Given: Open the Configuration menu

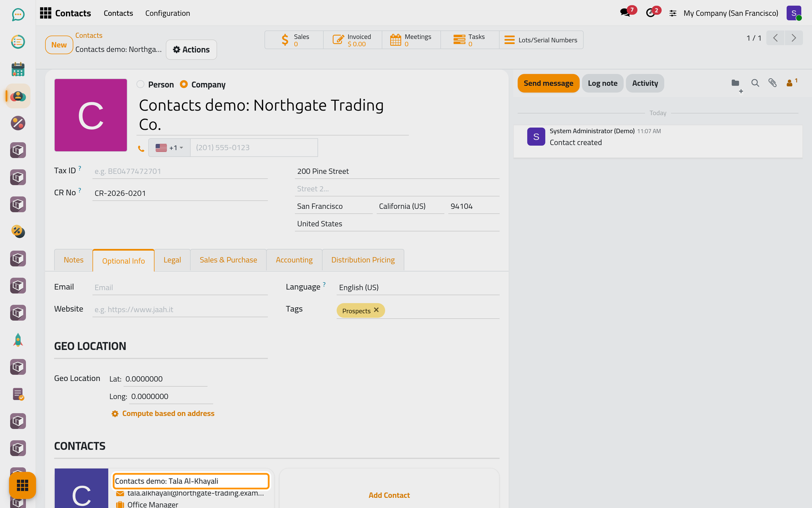Looking at the screenshot, I should 167,13.
